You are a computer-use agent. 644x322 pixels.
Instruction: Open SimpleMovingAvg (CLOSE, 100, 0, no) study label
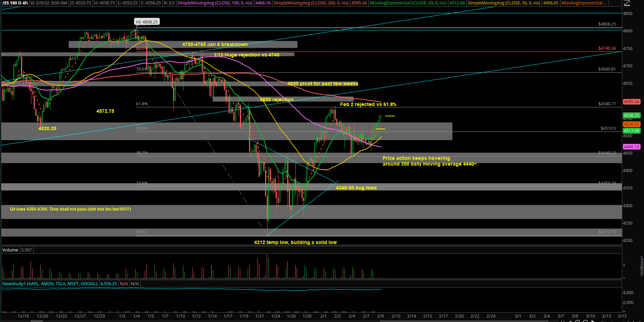pos(215,3)
